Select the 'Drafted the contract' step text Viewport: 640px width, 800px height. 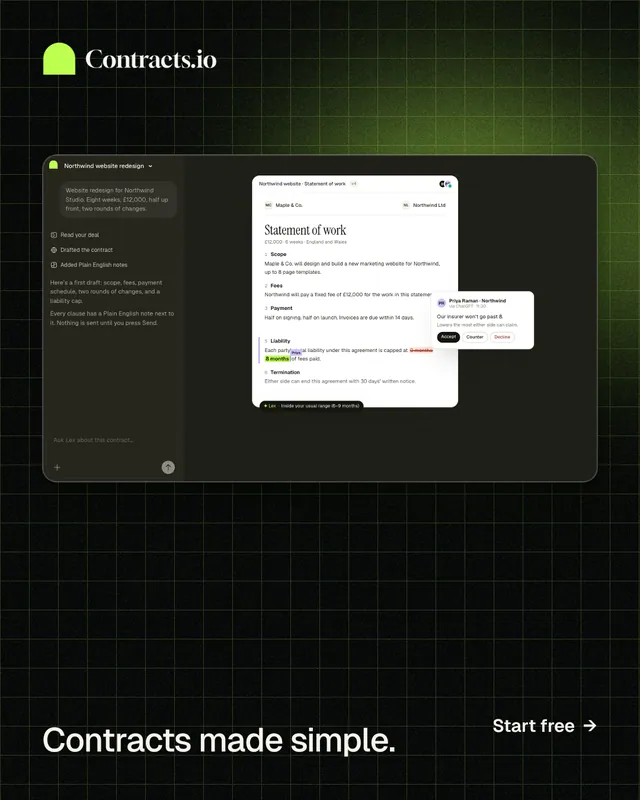(86, 250)
